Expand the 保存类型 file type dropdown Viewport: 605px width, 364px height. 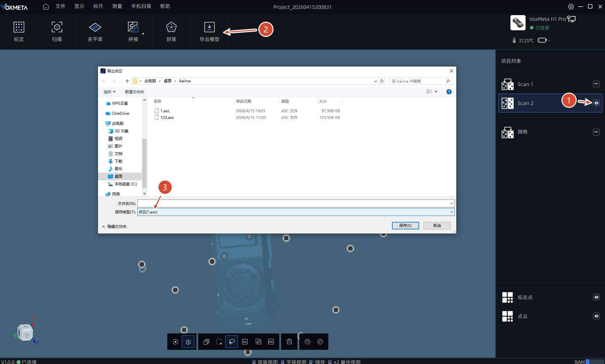coord(452,212)
